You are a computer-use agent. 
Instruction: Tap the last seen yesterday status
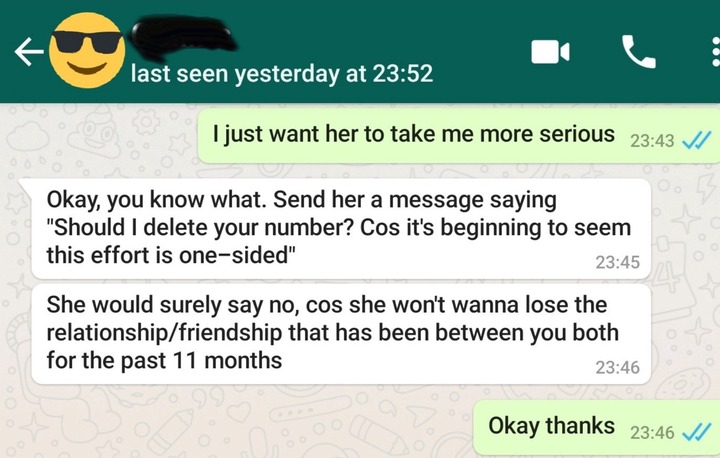(x=282, y=74)
